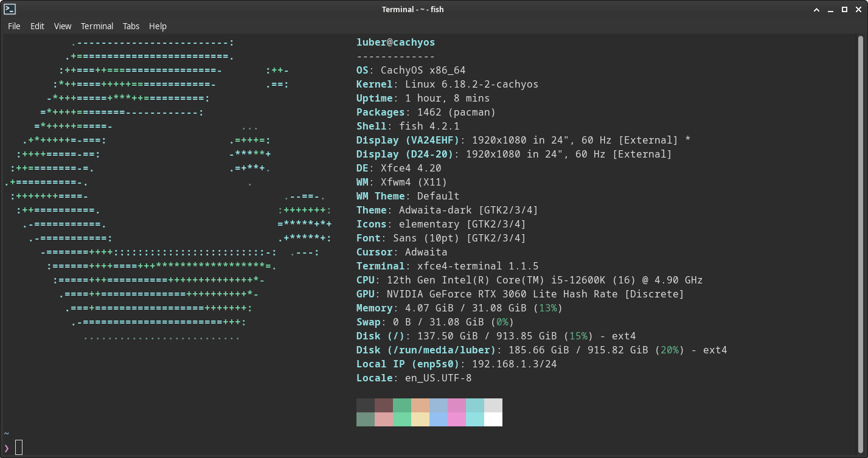The width and height of the screenshot is (868, 458).
Task: Maximize the Terminal window
Action: click(x=844, y=10)
